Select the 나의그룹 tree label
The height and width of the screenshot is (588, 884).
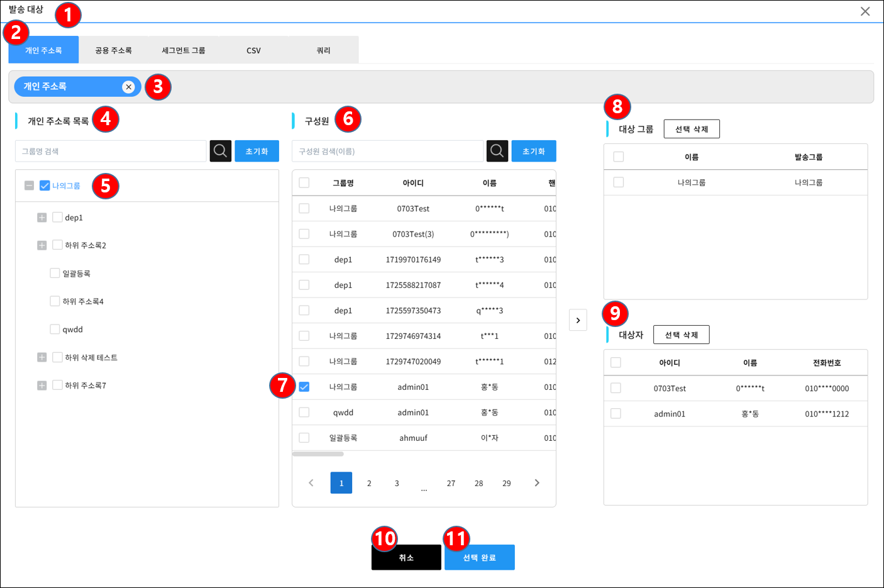66,186
